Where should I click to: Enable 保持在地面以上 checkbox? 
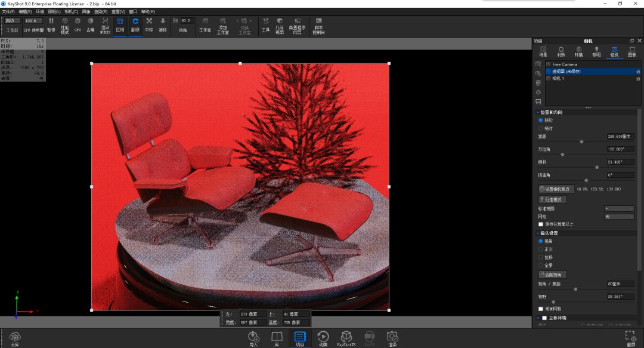[541, 224]
